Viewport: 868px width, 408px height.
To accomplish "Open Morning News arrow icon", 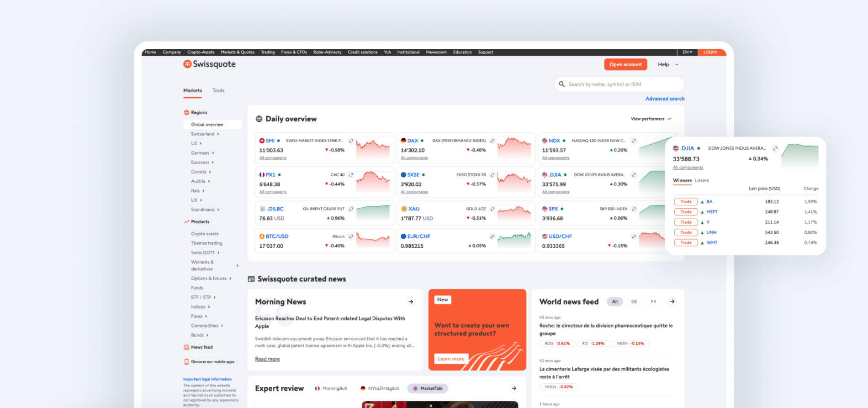I will (411, 302).
